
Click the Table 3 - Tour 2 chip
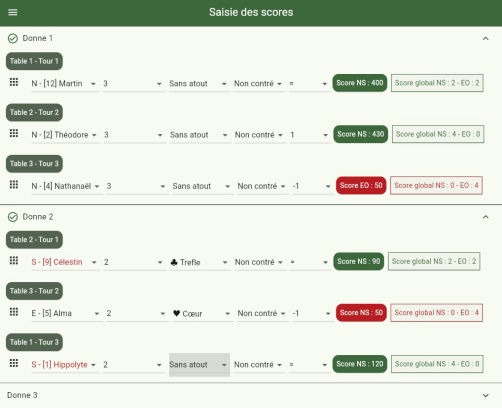pos(34,291)
